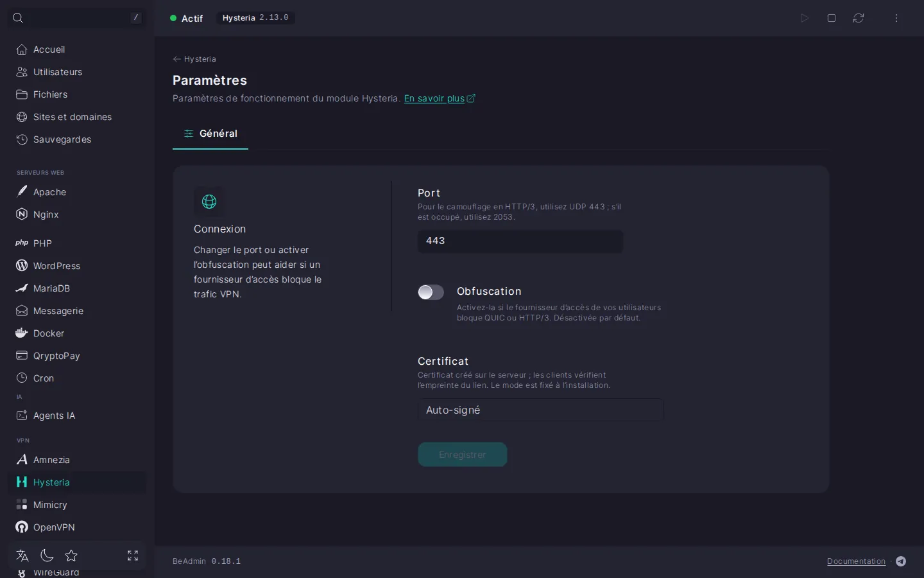Click the Enregistrer button

(463, 455)
